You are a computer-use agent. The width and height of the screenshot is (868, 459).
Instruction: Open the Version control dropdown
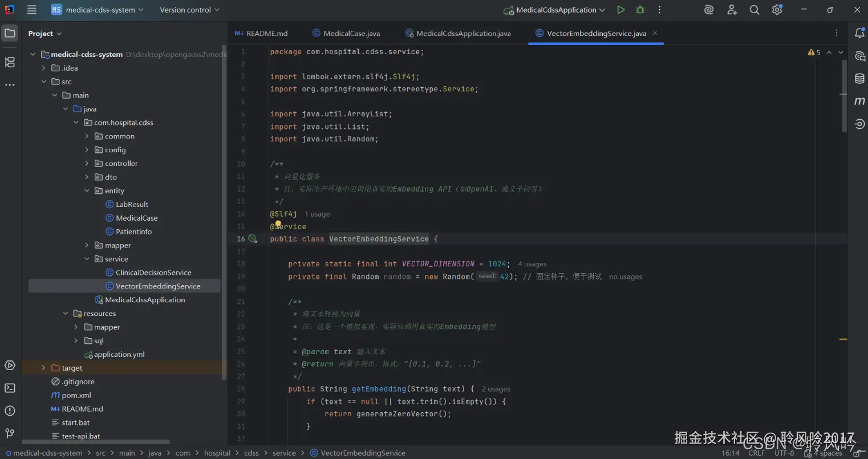point(189,10)
